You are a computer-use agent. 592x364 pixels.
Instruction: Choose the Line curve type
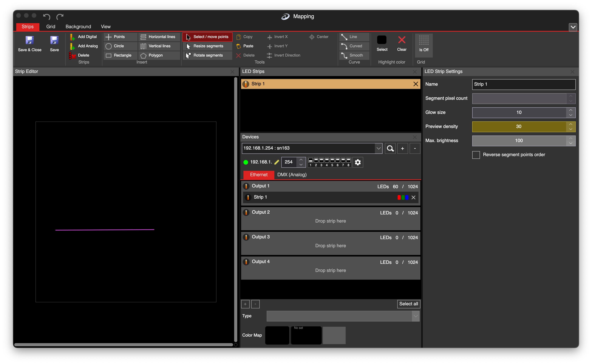click(x=354, y=37)
